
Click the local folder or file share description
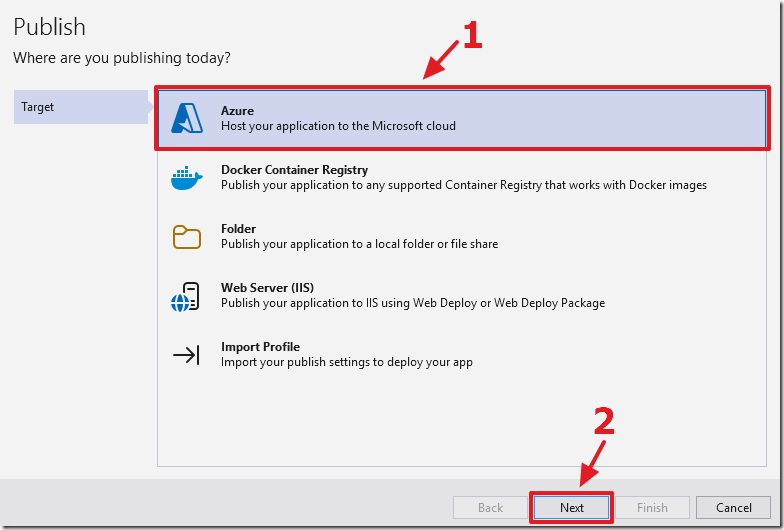pyautogui.click(x=359, y=244)
